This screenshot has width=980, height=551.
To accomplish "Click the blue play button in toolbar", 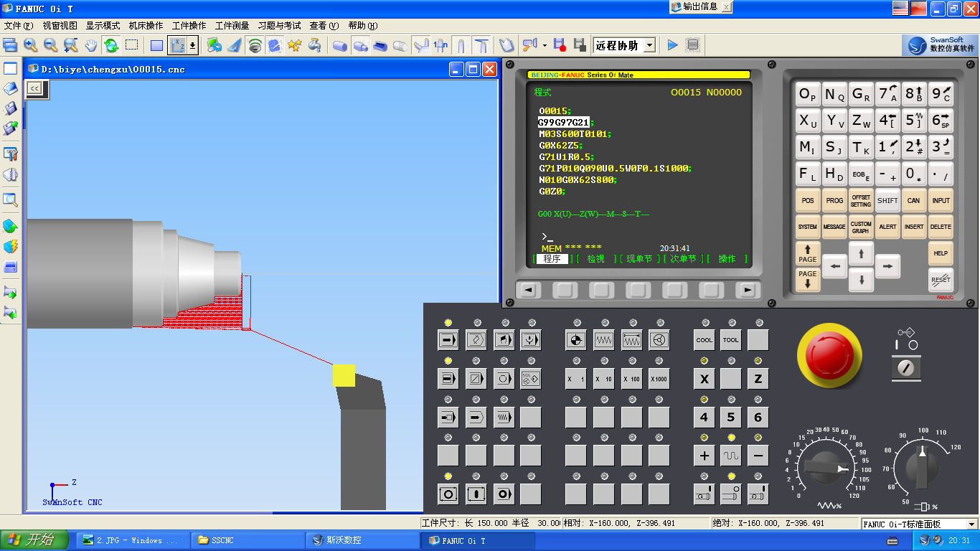I will (x=672, y=45).
